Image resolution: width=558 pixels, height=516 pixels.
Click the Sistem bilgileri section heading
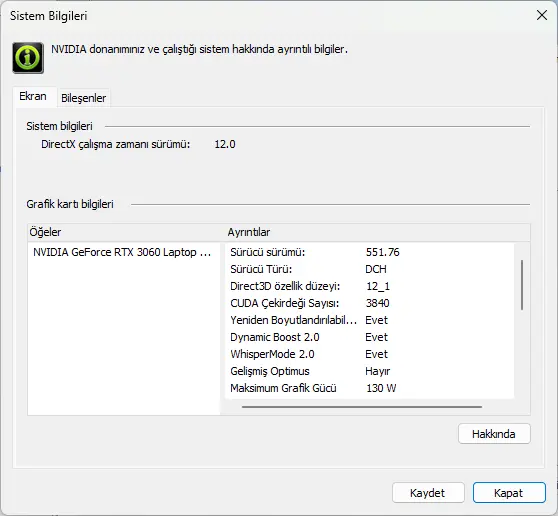point(59,126)
